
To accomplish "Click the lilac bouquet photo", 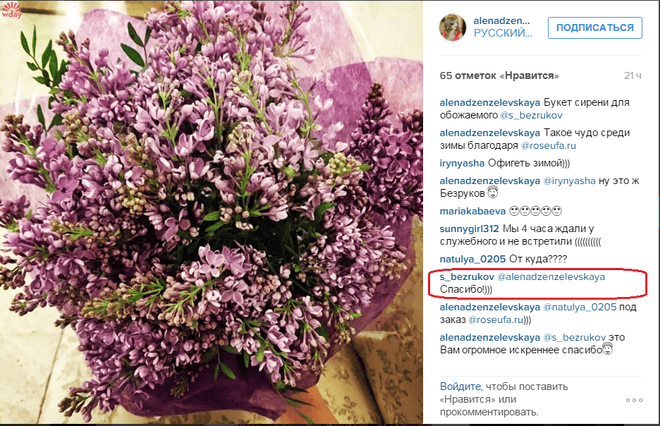I will 211,213.
